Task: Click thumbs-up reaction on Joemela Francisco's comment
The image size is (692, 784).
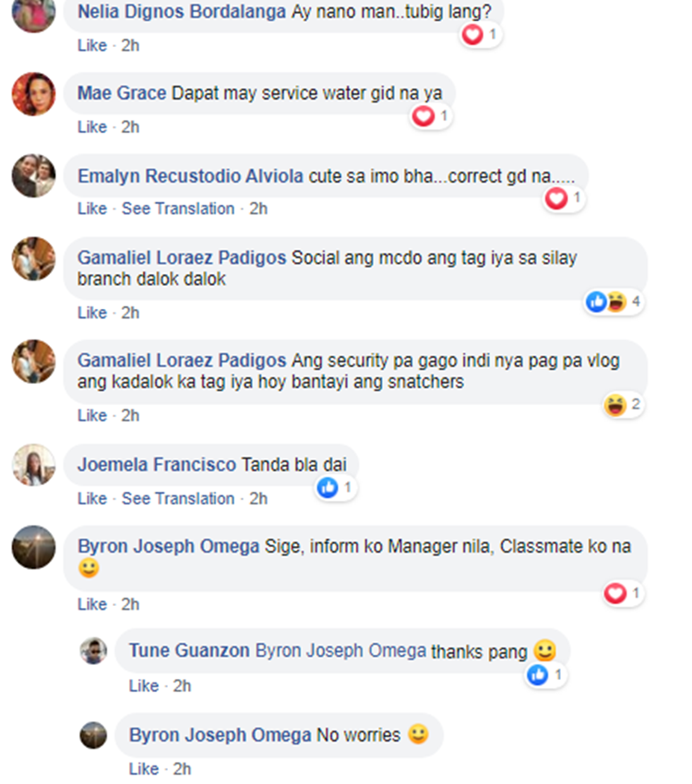Action: [328, 488]
